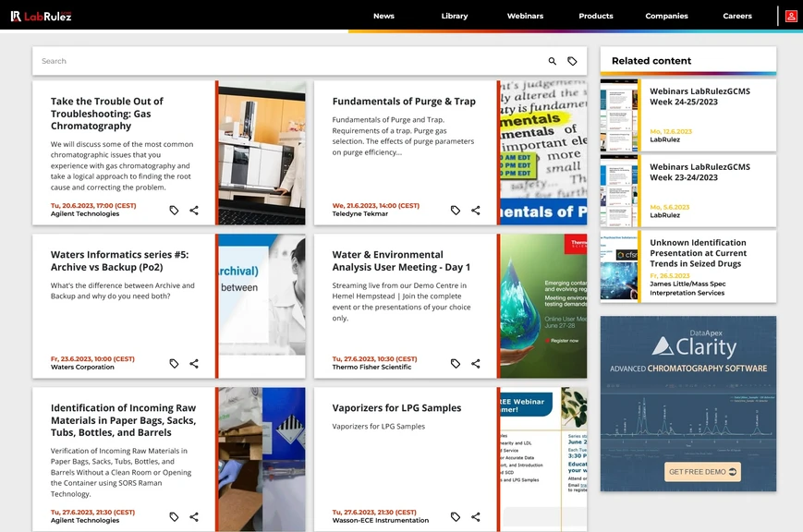Open 'Waters Informatics series #5' title

(119, 260)
